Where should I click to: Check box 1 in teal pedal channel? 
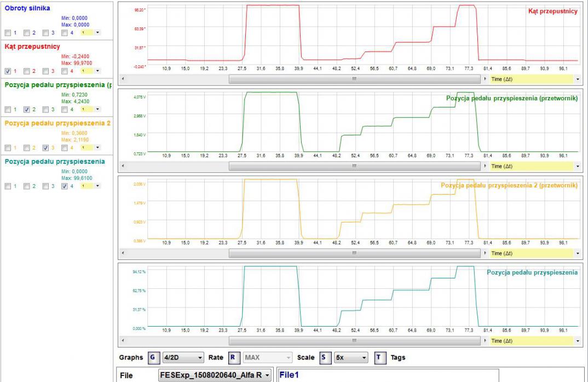click(8, 186)
